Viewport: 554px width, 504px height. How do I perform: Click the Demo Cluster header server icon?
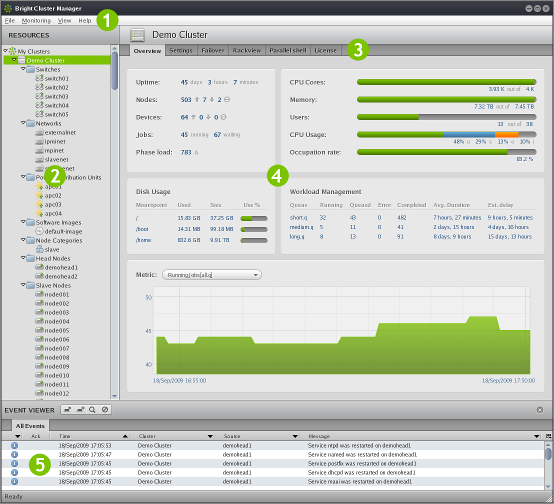137,35
